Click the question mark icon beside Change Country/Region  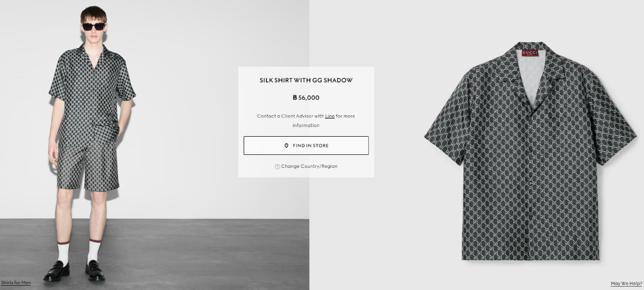click(277, 167)
